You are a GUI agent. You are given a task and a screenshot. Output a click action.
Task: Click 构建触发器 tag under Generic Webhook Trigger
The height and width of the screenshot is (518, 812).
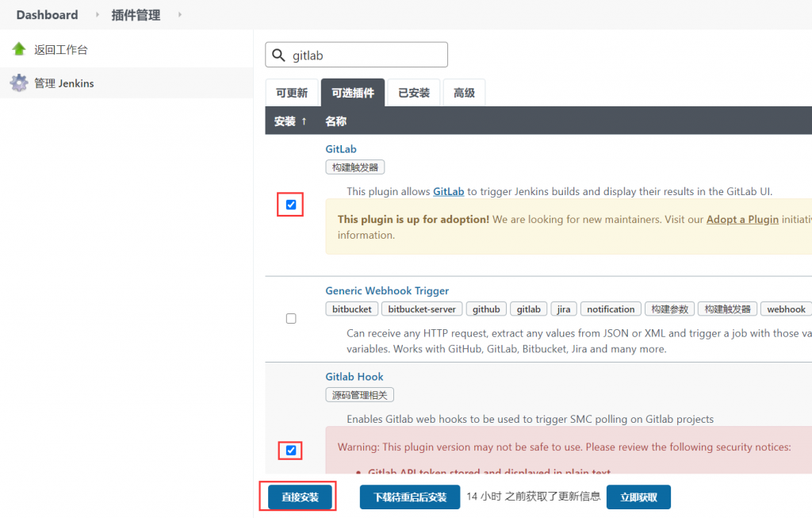pyautogui.click(x=728, y=309)
